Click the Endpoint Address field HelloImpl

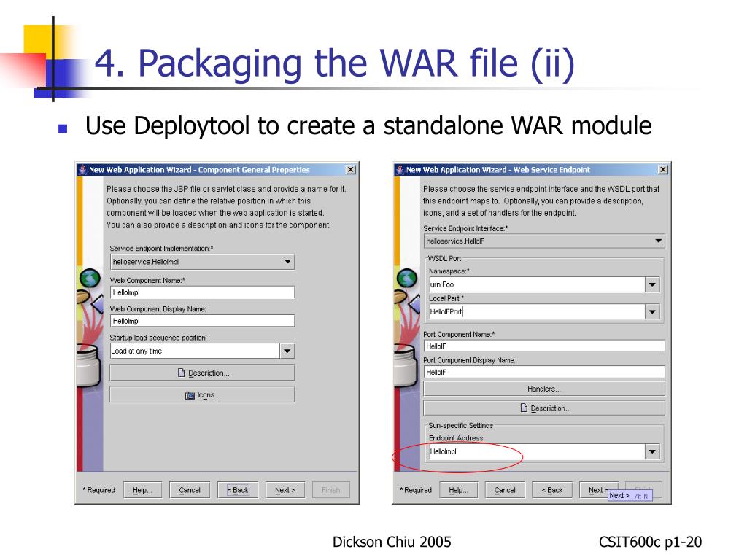[x=537, y=451]
